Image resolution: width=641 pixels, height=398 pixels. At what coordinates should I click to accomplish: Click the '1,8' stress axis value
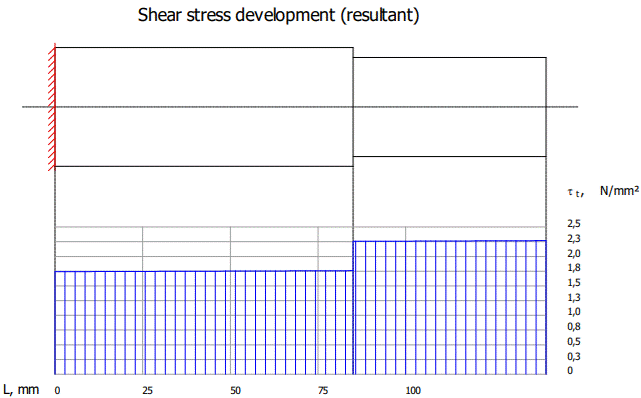pyautogui.click(x=574, y=268)
